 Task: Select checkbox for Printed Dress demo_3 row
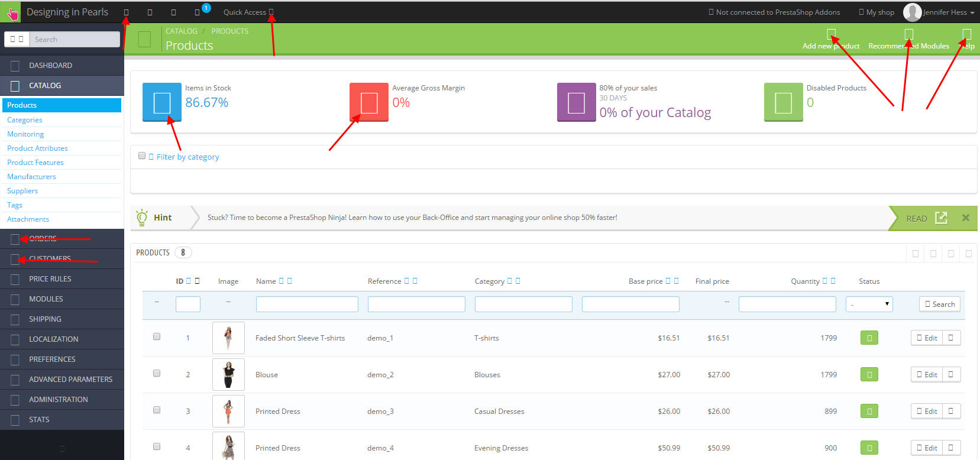pyautogui.click(x=157, y=410)
